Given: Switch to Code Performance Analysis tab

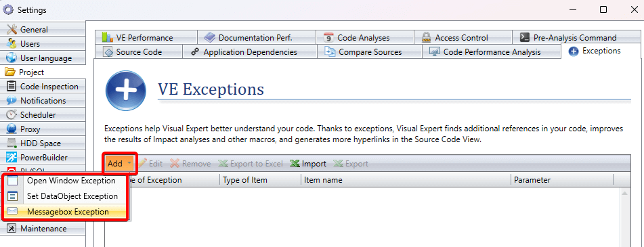Looking at the screenshot, I should point(491,51).
